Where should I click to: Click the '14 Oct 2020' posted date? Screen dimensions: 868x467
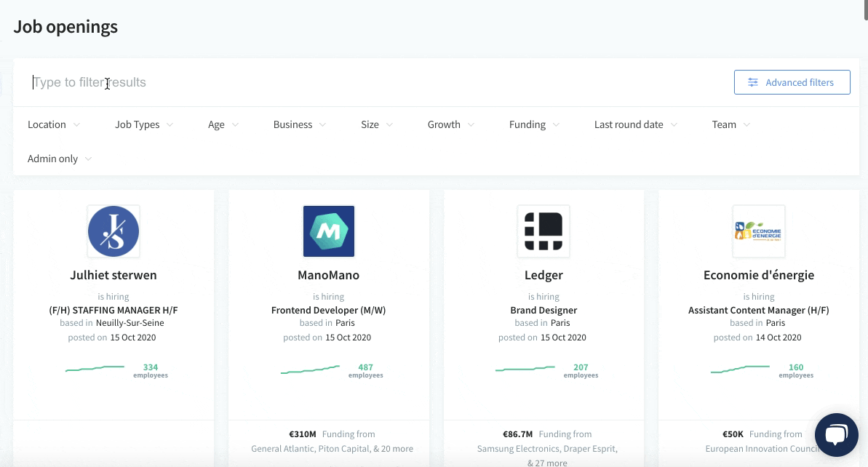[x=779, y=338]
